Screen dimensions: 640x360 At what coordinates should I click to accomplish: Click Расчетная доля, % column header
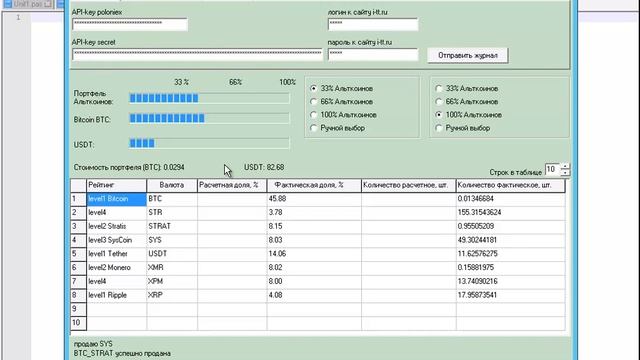click(232, 185)
